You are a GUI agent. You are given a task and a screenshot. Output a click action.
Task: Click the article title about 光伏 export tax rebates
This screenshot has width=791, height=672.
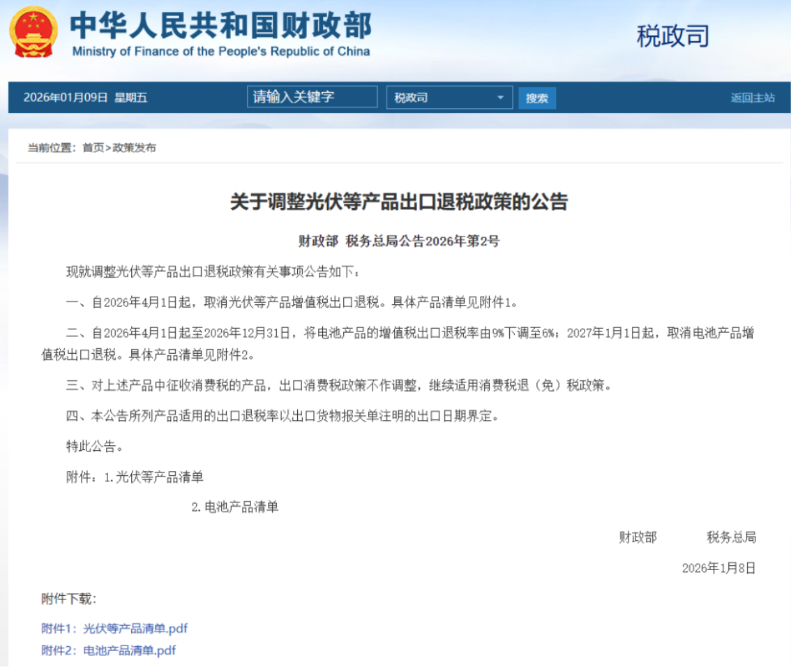[x=399, y=202]
